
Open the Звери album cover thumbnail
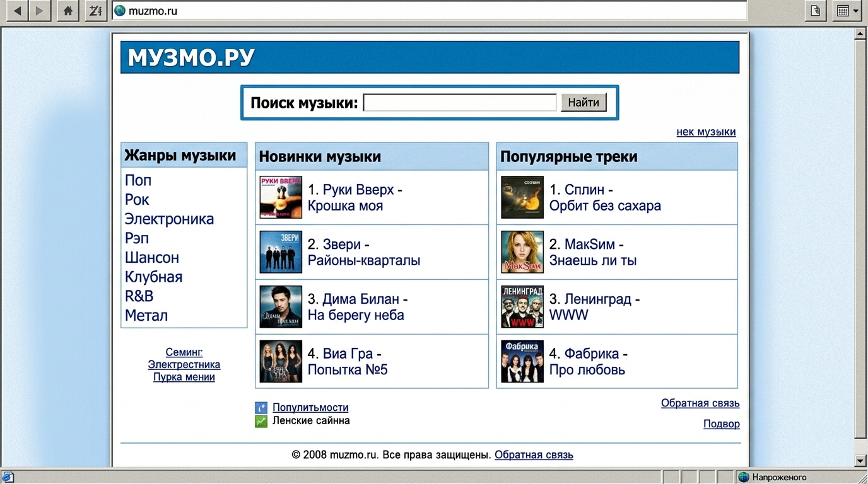[x=281, y=252]
